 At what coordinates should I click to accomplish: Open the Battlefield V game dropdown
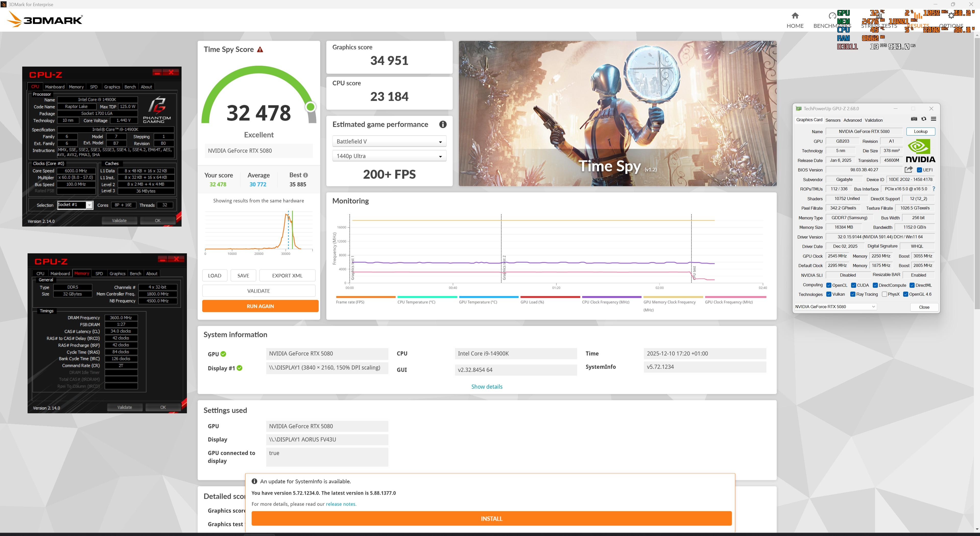tap(389, 141)
